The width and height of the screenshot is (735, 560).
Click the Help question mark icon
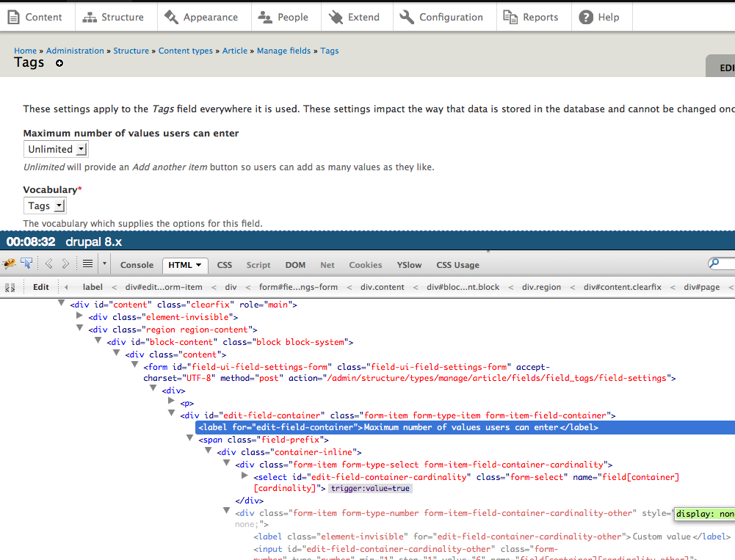(x=586, y=18)
